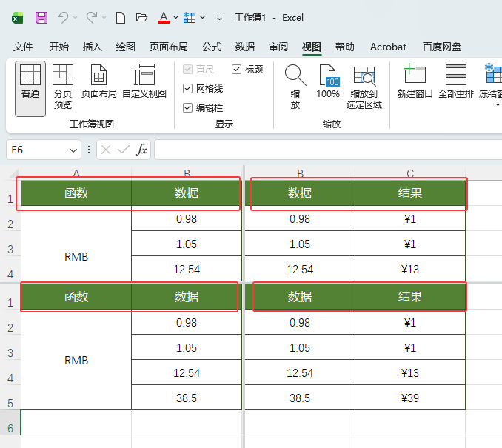
Task: Click the lower-pane RMB merged cell
Action: point(76,360)
